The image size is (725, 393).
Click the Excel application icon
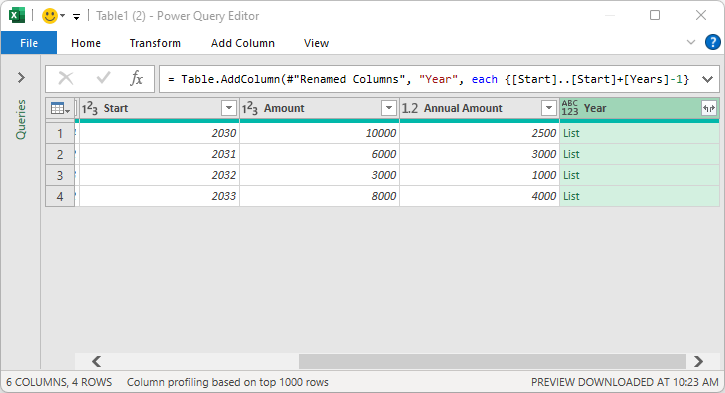pyautogui.click(x=17, y=16)
